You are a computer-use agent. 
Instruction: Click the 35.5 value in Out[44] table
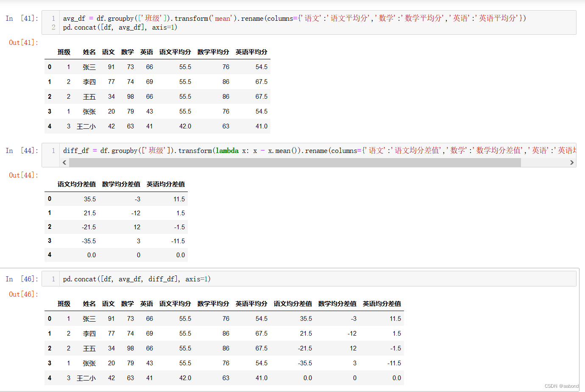(90, 199)
